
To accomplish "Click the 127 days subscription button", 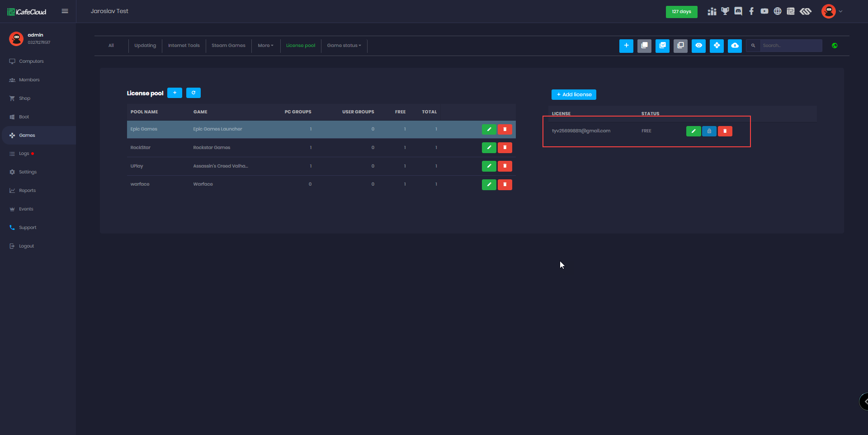I will [x=681, y=12].
